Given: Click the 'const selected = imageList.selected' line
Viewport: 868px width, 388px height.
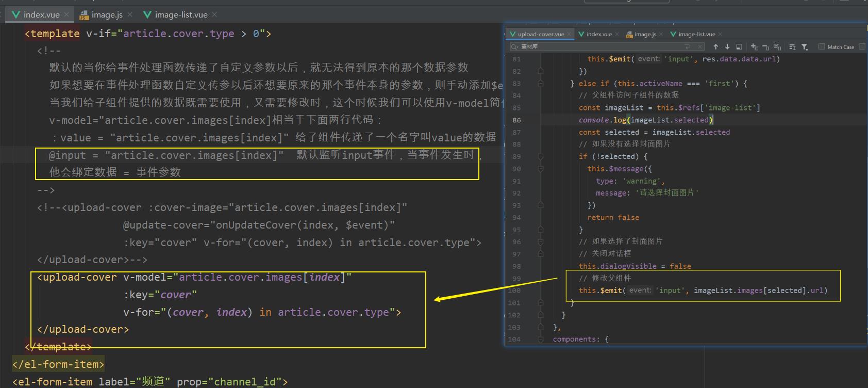Looking at the screenshot, I should 654,132.
